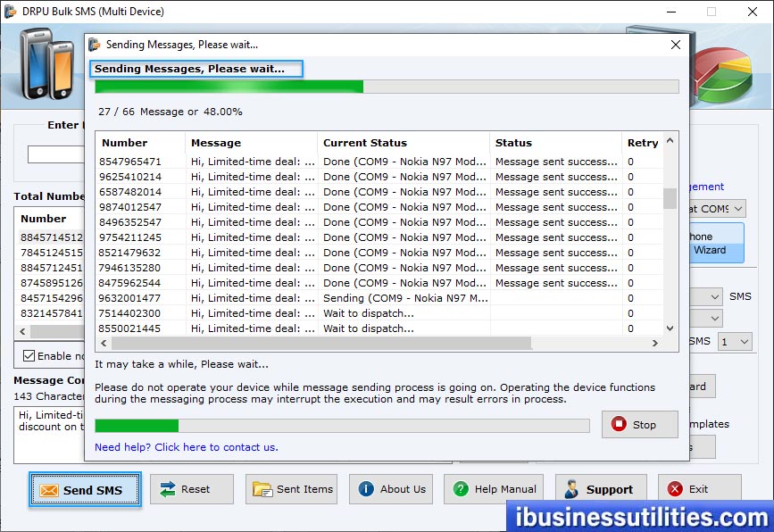The height and width of the screenshot is (532, 774).
Task: Click left scroll arrow of main number list
Action: tap(22, 332)
